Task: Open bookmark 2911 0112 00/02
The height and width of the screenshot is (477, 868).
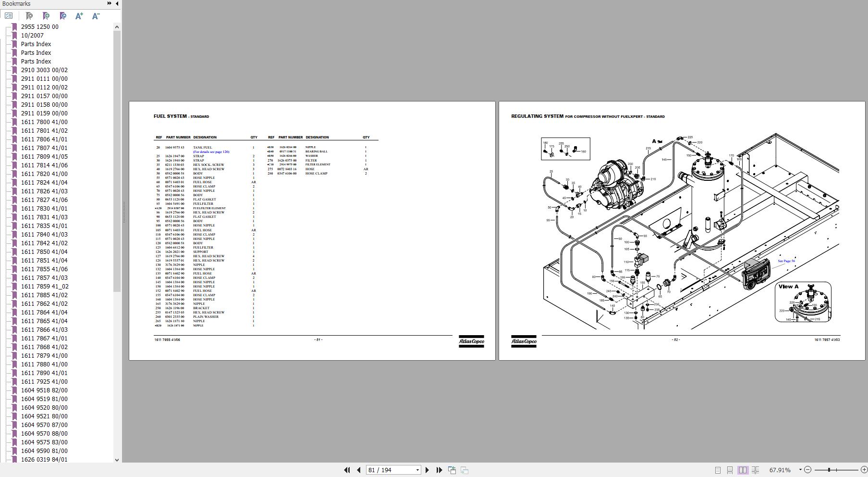Action: tap(44, 88)
